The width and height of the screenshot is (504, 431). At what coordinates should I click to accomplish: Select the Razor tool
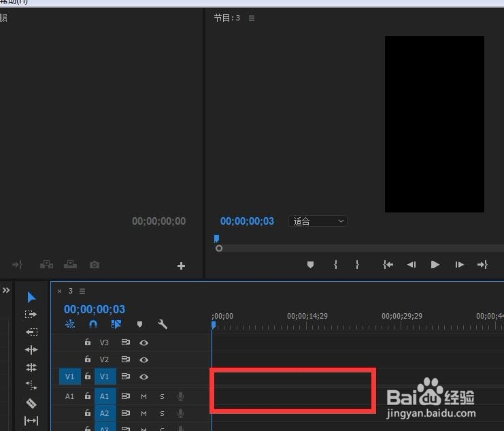[x=31, y=403]
